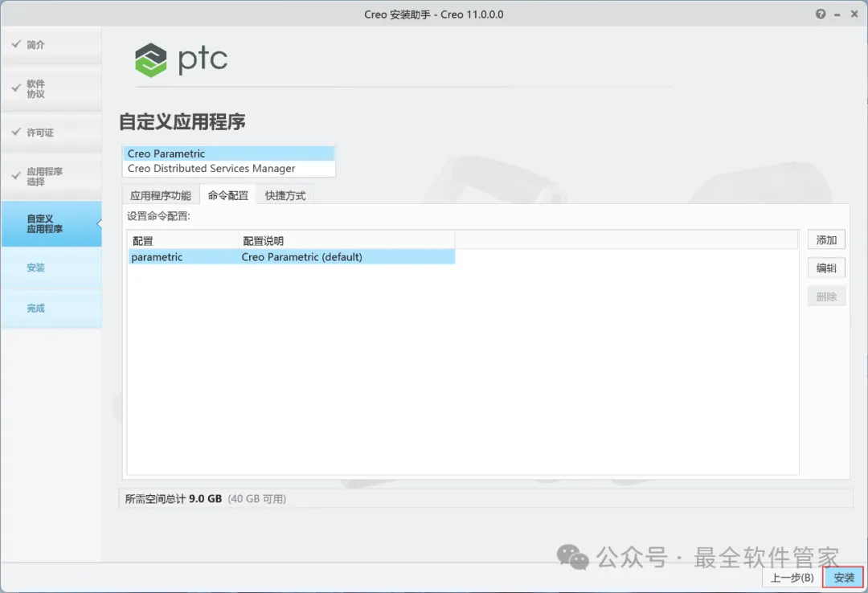Select the parametric configuration cell
Viewport: 868px width, 593px height.
[x=183, y=257]
